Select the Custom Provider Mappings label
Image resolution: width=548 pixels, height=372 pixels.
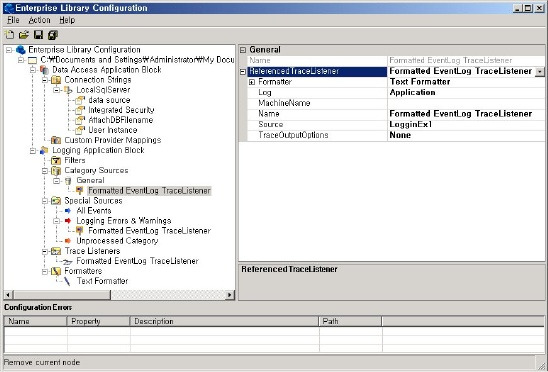(113, 140)
